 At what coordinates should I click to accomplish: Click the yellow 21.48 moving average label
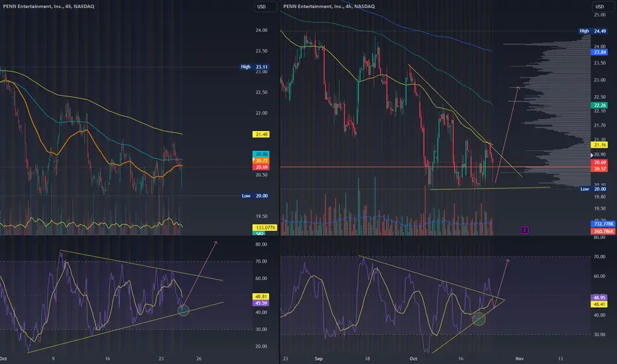[x=261, y=134]
